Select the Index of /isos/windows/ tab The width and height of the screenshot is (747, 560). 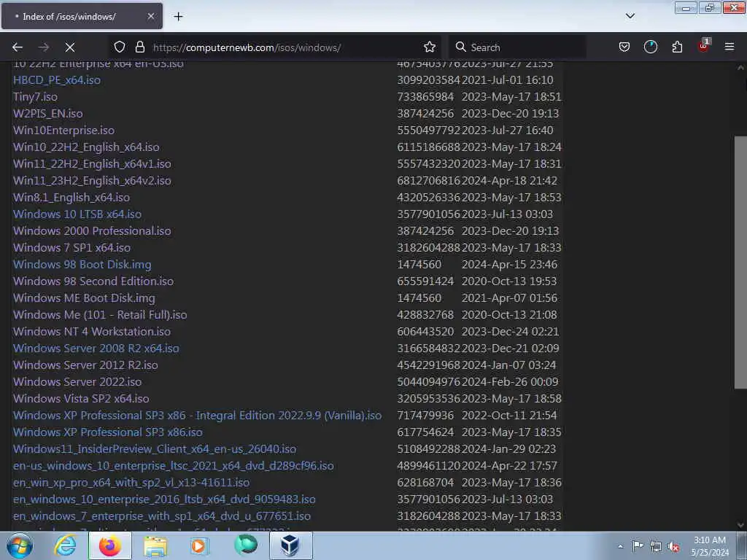pos(82,16)
